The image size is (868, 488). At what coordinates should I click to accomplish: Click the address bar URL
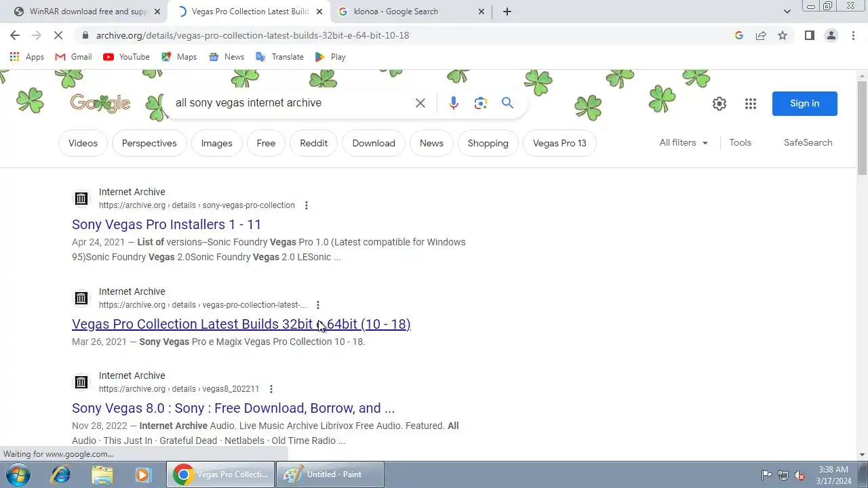coord(252,35)
